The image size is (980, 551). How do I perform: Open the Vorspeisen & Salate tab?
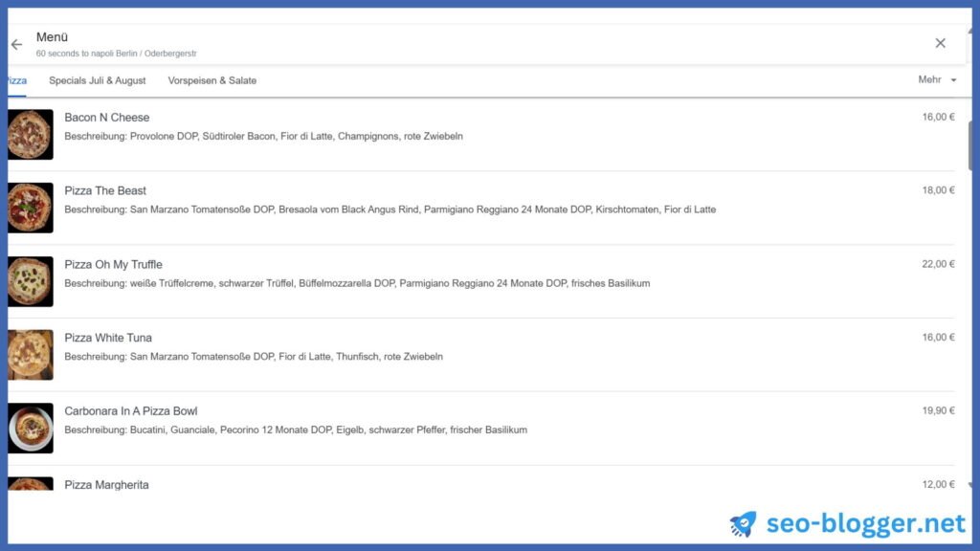[212, 80]
